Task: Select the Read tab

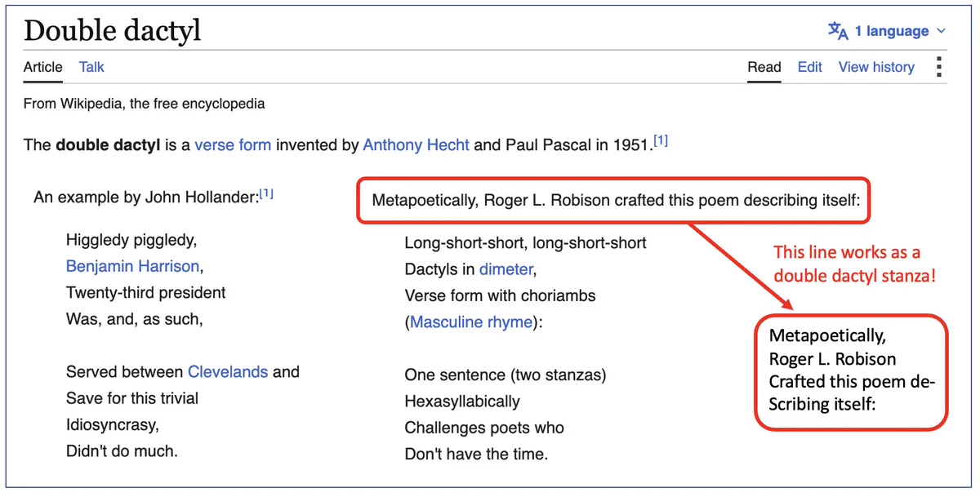Action: [x=764, y=67]
